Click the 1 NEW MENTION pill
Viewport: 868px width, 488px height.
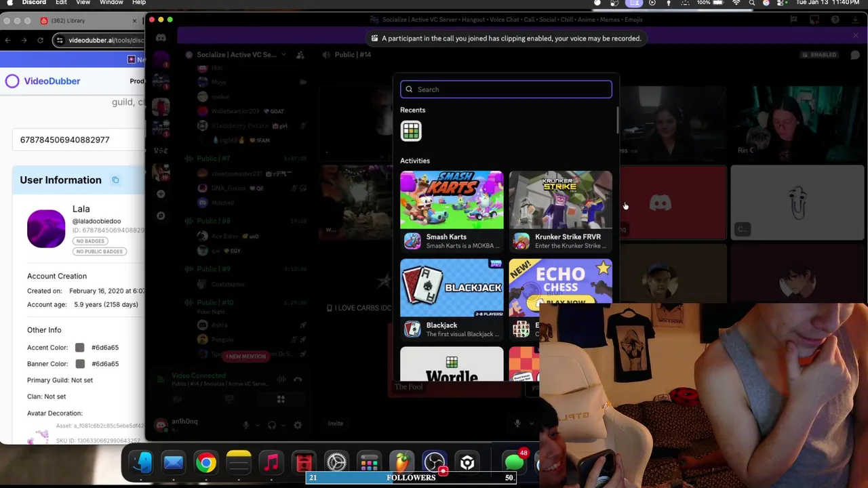click(x=247, y=357)
